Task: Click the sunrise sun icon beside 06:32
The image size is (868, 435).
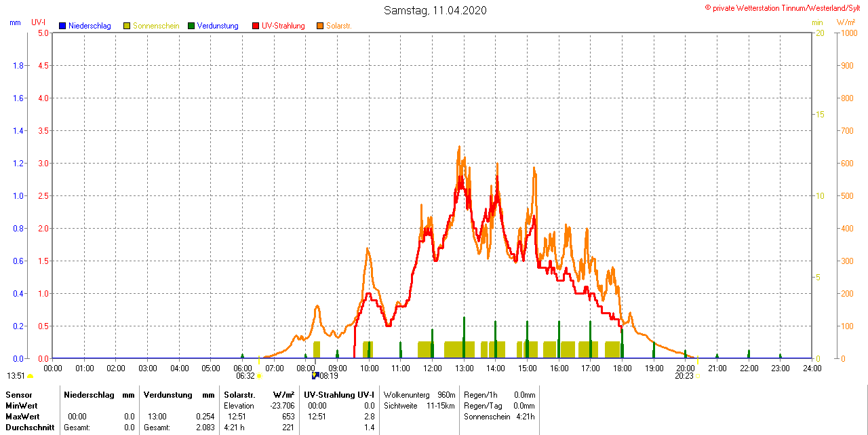Action: pyautogui.click(x=259, y=376)
